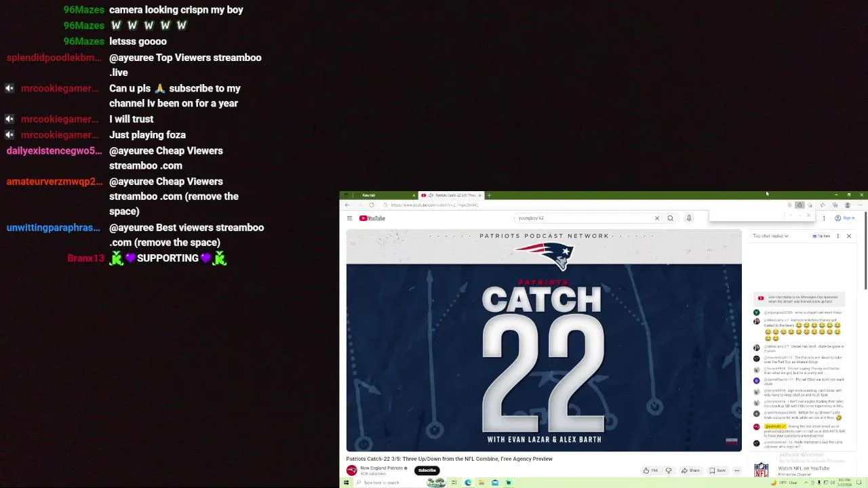Image resolution: width=868 pixels, height=488 pixels.
Task: Click username amateurverzmwqp2 in stream chat
Action: click(54, 182)
